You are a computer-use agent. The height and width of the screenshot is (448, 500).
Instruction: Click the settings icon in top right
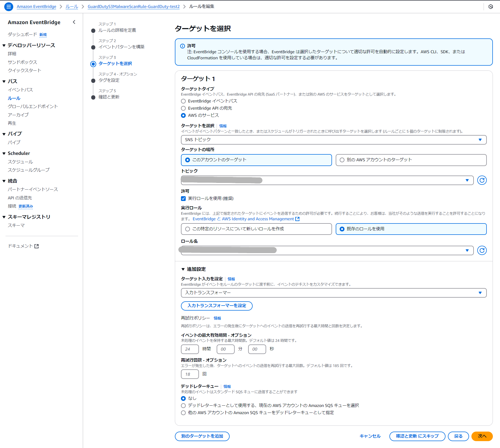pos(491,7)
